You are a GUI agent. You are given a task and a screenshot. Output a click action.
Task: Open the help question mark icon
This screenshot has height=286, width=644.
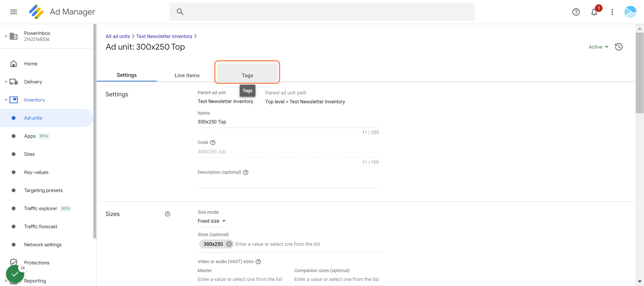(x=576, y=12)
